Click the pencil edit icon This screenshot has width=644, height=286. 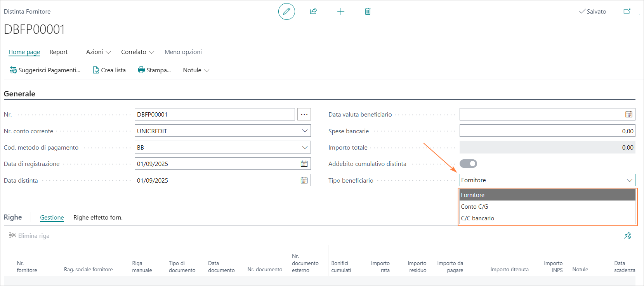[286, 11]
